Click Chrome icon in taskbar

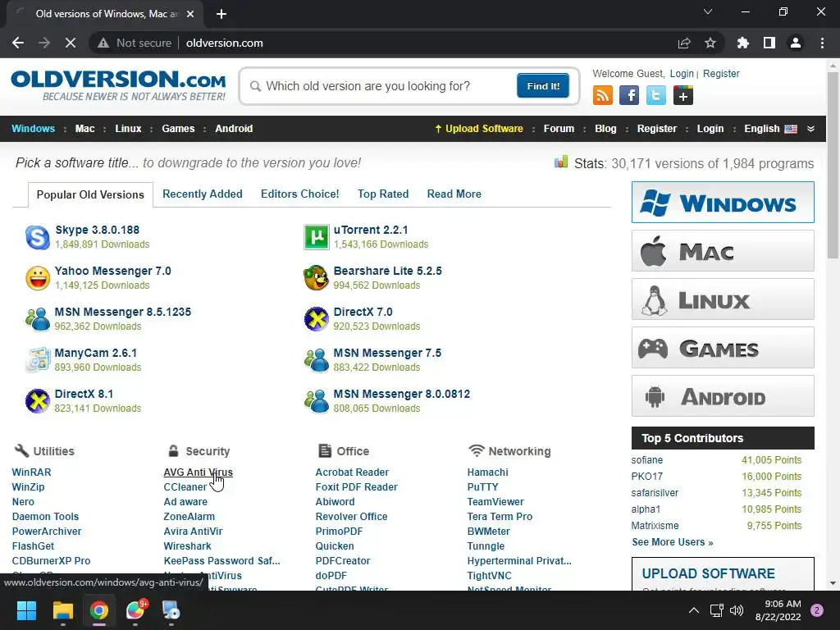99,610
